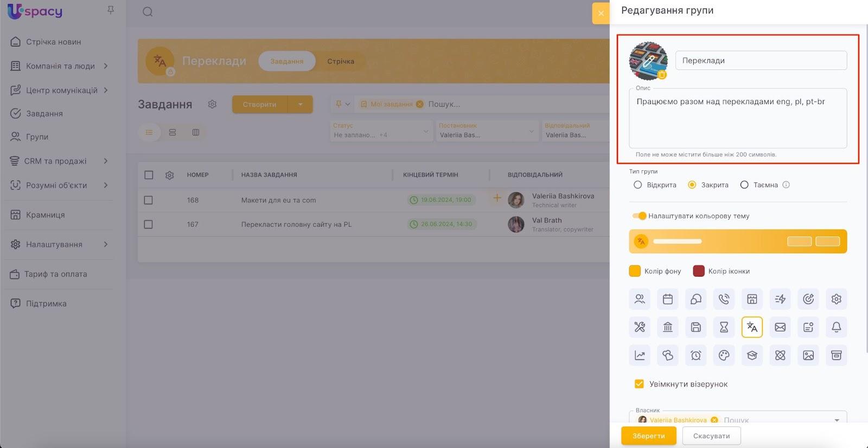This screenshot has width=868, height=448.
Task: Open the 'Власник' owner dropdown arrow
Action: tap(837, 420)
